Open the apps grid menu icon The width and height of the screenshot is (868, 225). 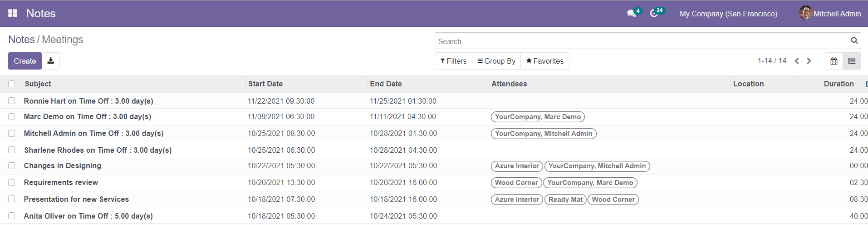[13, 13]
